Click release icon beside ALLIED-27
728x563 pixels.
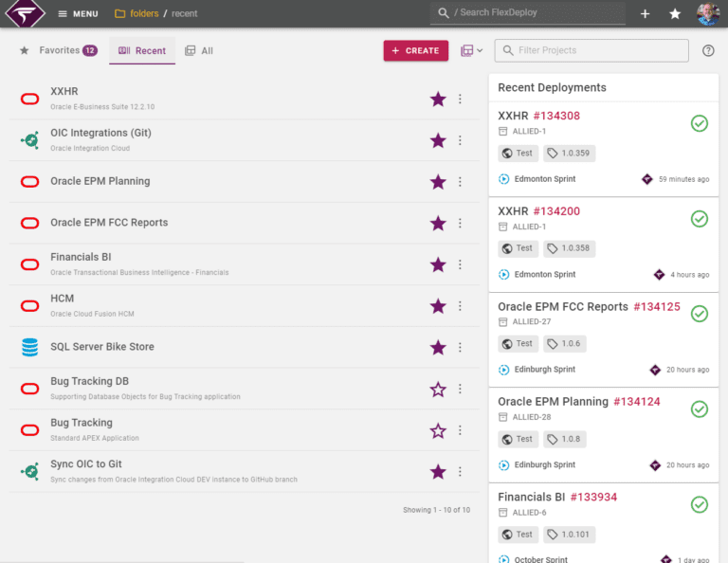502,321
